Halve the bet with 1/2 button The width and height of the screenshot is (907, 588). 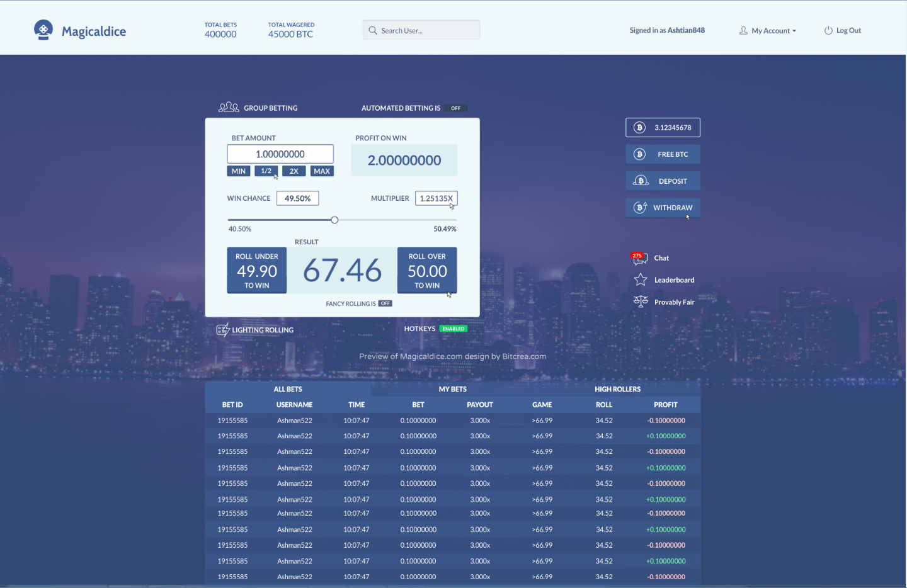(x=266, y=171)
